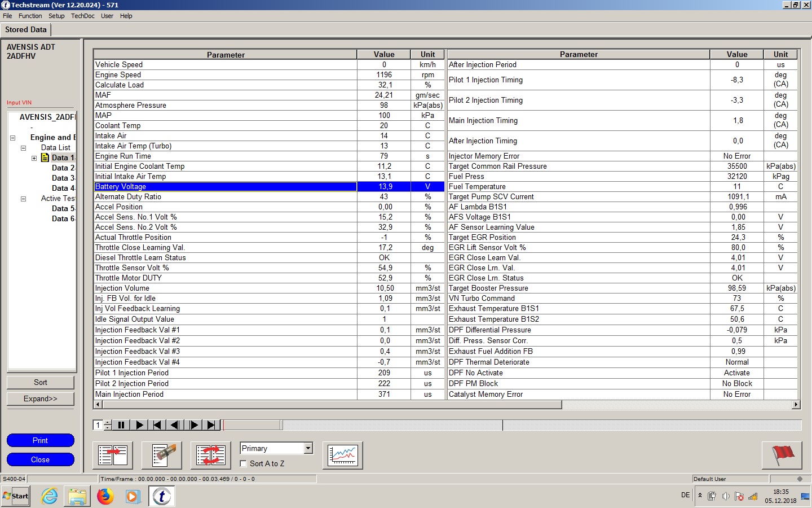Step back one frame
Screen dimensions: 812x508
point(175,425)
